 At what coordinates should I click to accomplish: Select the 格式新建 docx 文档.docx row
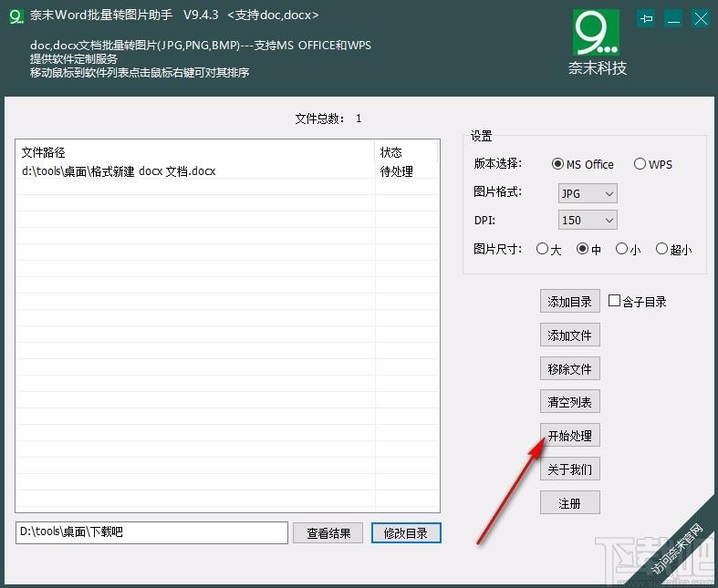tap(227, 170)
